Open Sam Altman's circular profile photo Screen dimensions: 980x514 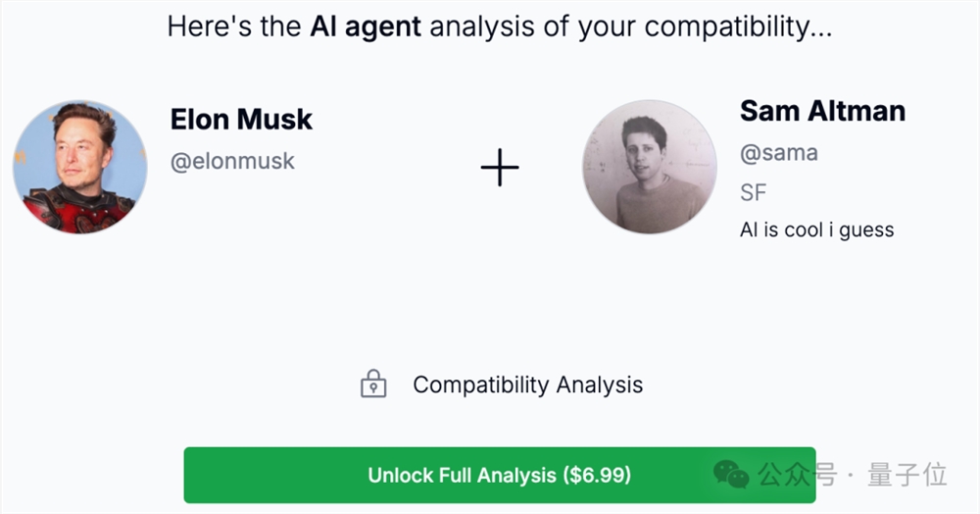(650, 167)
